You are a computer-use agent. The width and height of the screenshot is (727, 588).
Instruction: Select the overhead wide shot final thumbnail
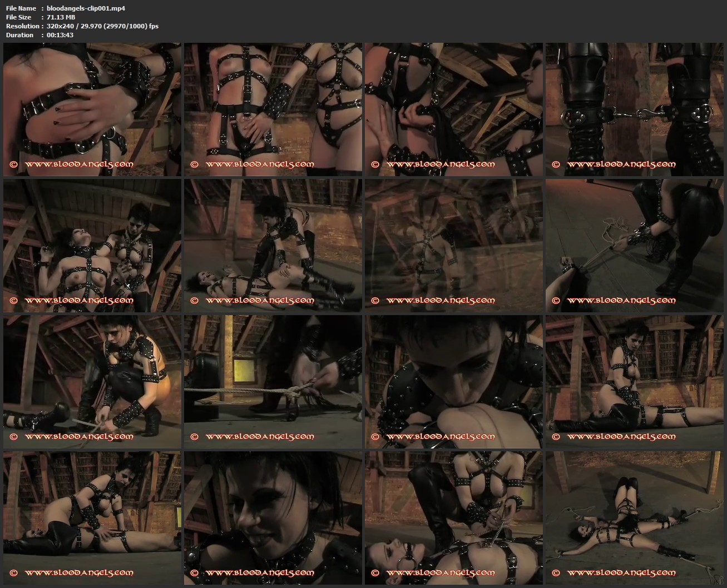[x=634, y=517]
